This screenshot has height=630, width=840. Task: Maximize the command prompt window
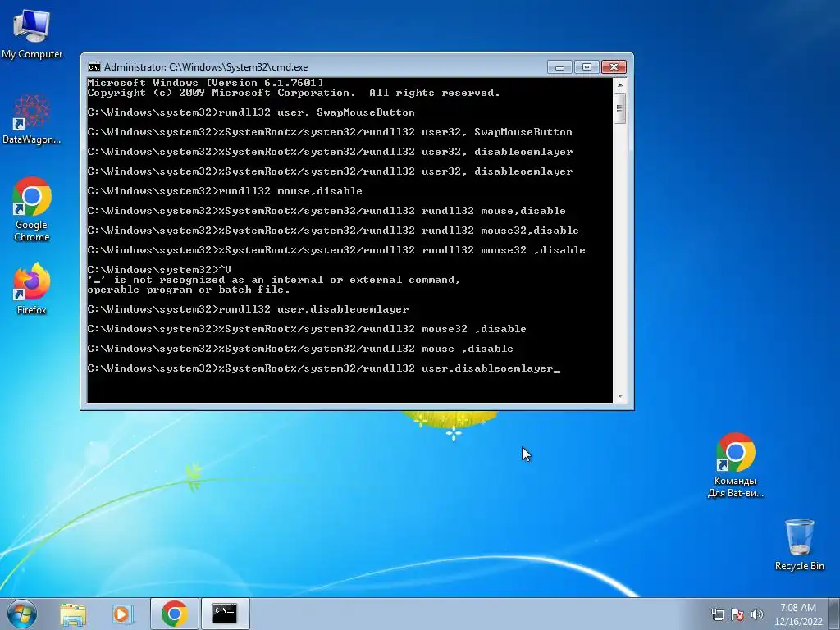[587, 67]
